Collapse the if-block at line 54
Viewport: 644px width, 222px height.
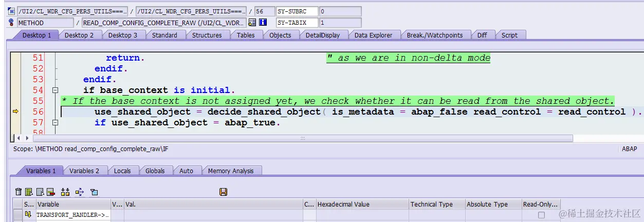click(56, 90)
